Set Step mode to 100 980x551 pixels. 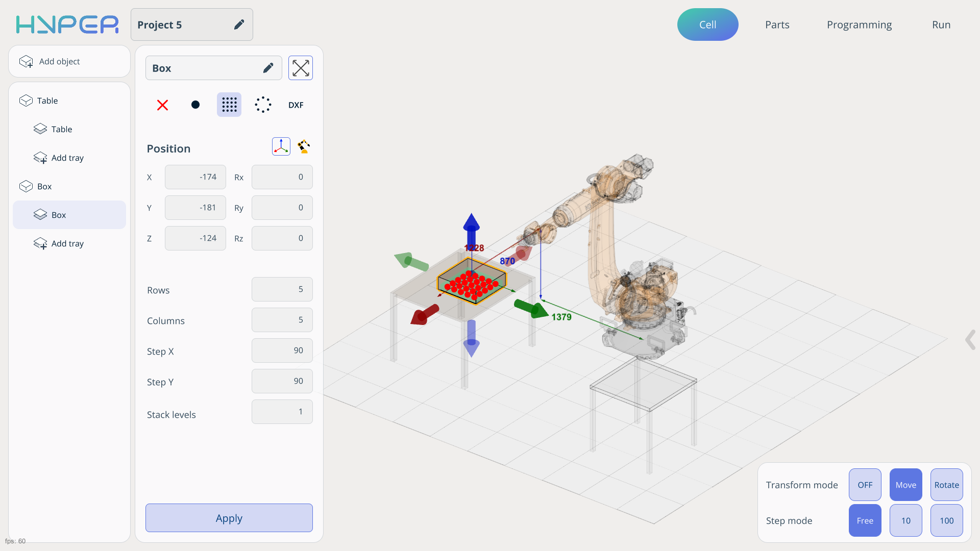[x=946, y=520]
